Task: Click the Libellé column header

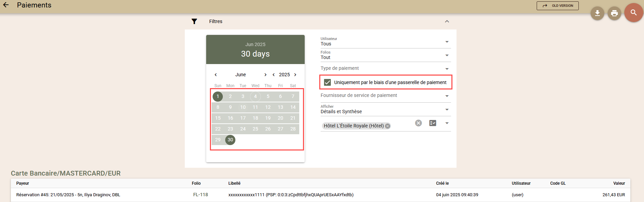Action: click(x=234, y=183)
